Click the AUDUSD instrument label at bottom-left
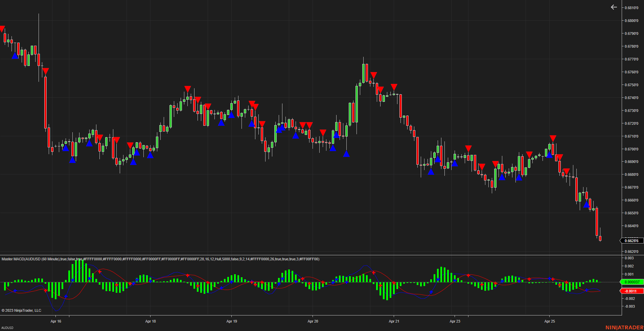 (x=7, y=328)
